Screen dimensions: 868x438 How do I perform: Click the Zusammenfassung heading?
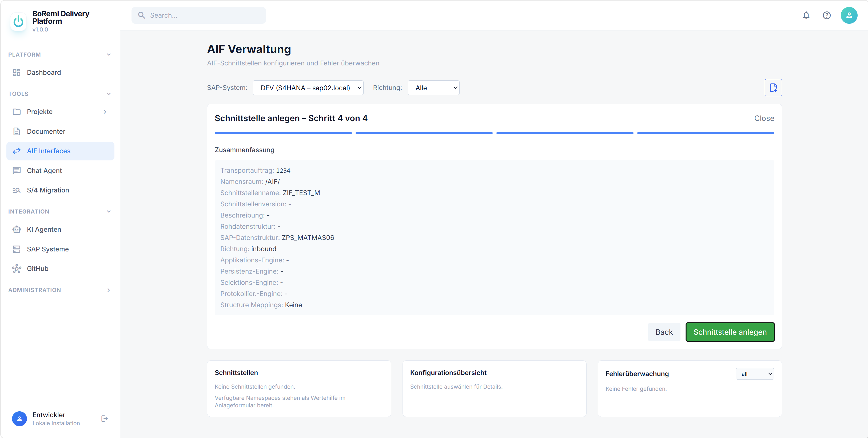click(x=244, y=150)
